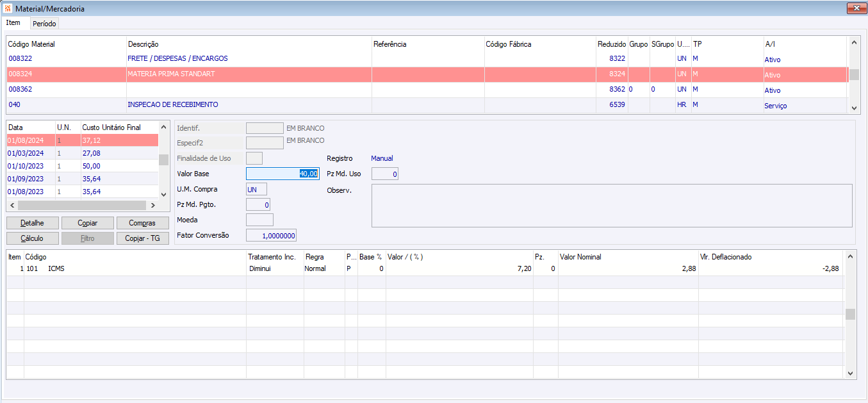Select the ICMS tax row
Image resolution: width=868 pixels, height=403 pixels.
[425, 269]
